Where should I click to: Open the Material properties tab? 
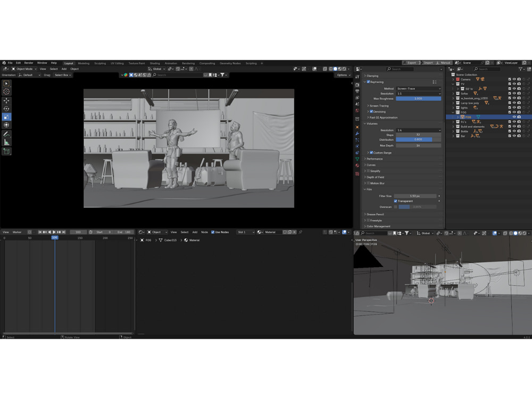[x=358, y=165]
